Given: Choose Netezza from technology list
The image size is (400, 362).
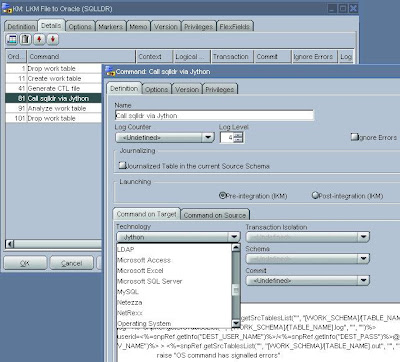Looking at the screenshot, I should 174,303.
